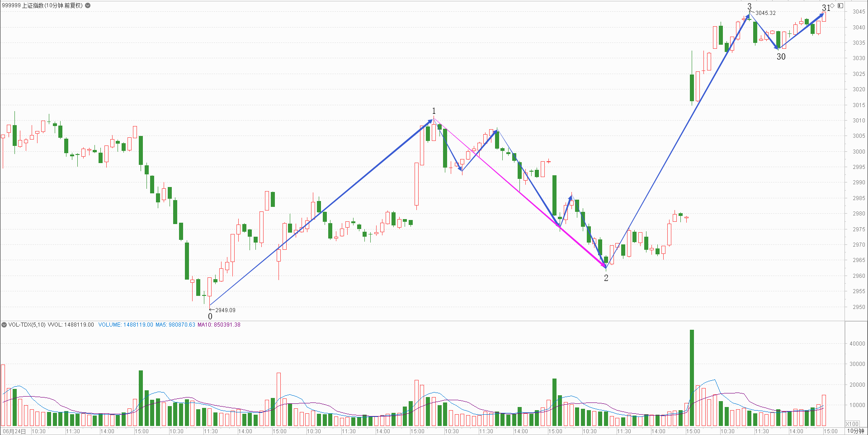This screenshot has height=435, width=868.
Task: Click the 2949.09 low price label
Action: [225, 310]
